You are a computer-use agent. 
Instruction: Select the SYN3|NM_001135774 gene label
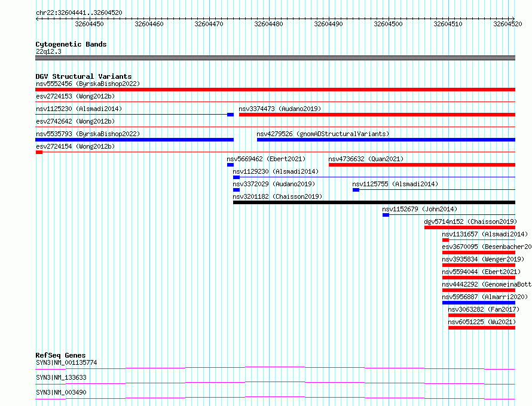66,362
